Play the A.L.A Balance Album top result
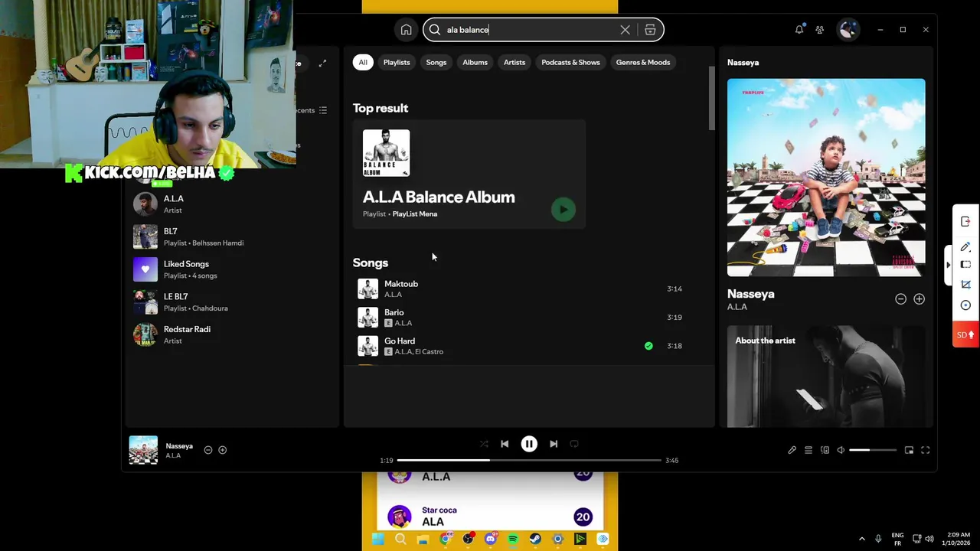Viewport: 980px width, 551px height. pyautogui.click(x=563, y=209)
